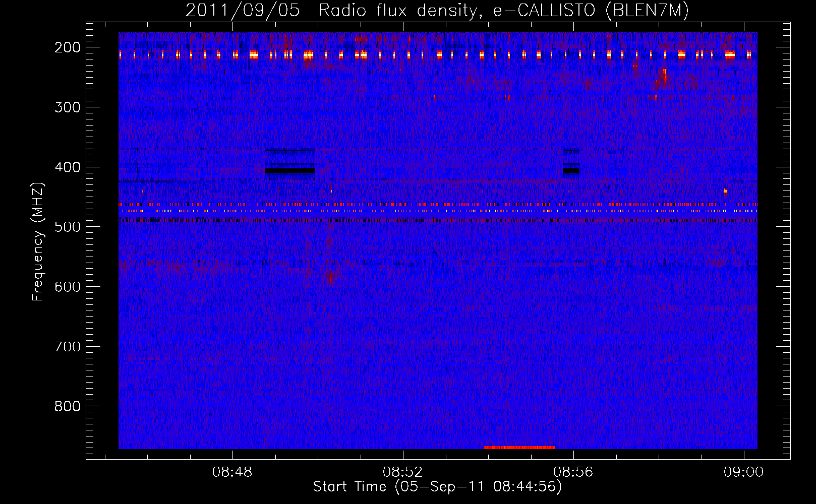Screen dimensions: 816x504
Task: Click the 400 frequency tick label
Action: coord(68,167)
